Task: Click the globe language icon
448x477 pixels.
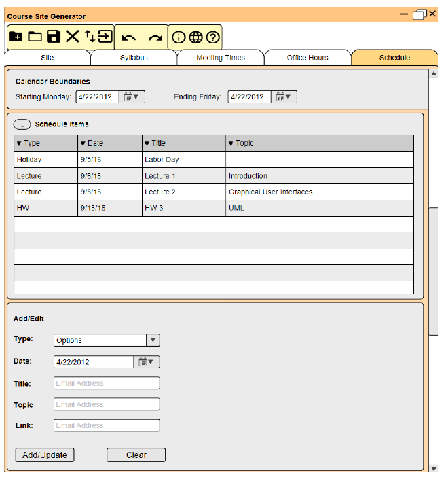Action: (195, 37)
